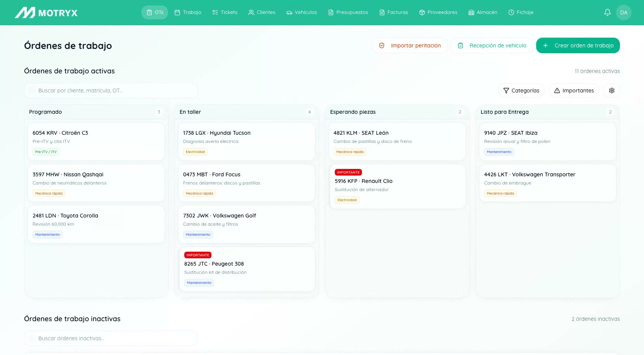Toggle the Importantes filter
The height and width of the screenshot is (355, 644).
pos(574,90)
